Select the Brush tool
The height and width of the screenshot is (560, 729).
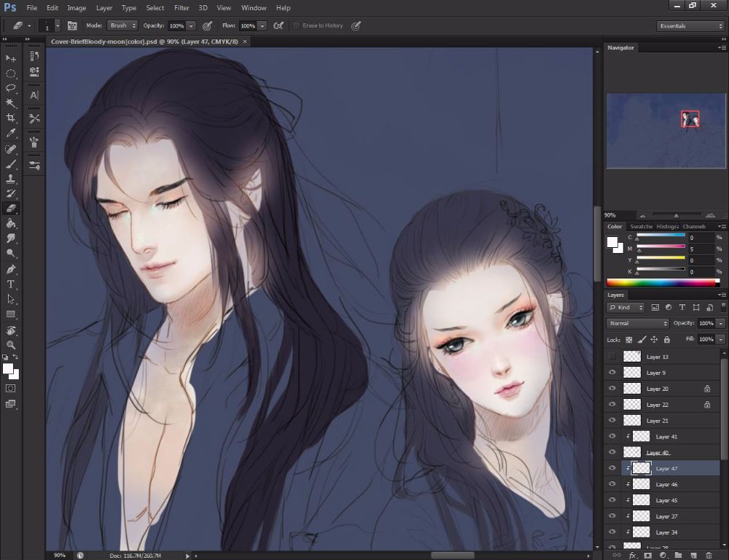tap(11, 164)
